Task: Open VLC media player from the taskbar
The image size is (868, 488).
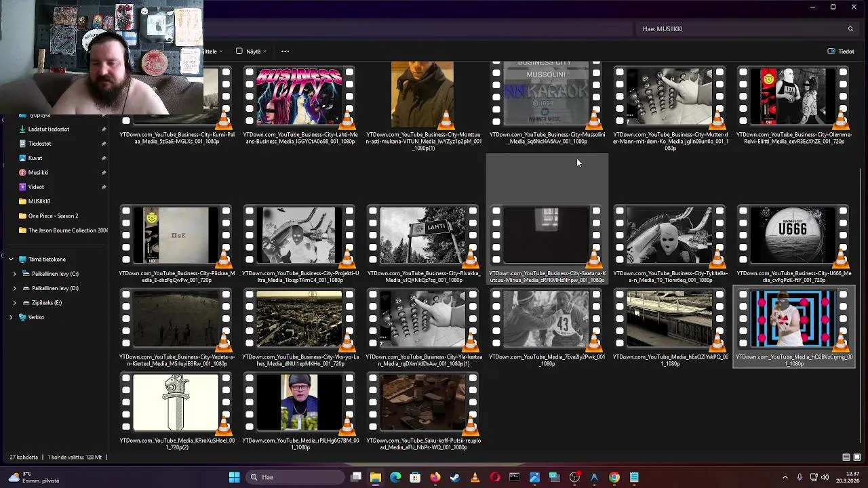Action: pos(475,477)
